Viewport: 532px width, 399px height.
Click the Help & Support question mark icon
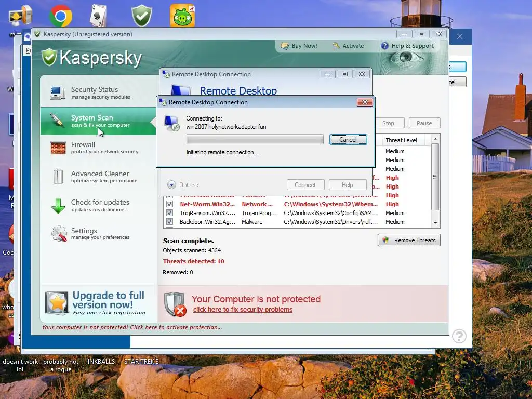[x=384, y=46]
